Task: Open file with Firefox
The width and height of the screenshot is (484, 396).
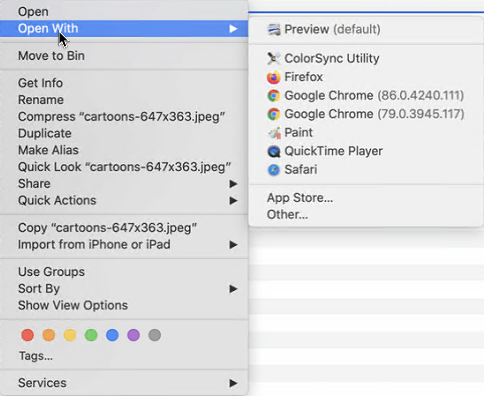Action: [366, 77]
